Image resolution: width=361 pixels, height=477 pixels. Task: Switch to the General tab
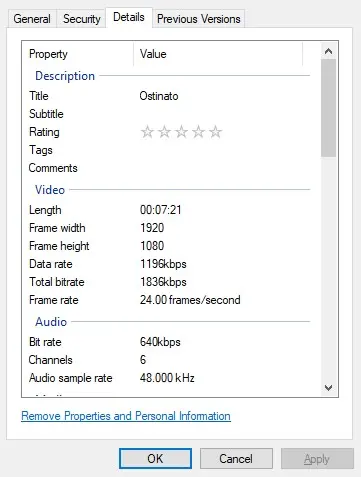[32, 19]
